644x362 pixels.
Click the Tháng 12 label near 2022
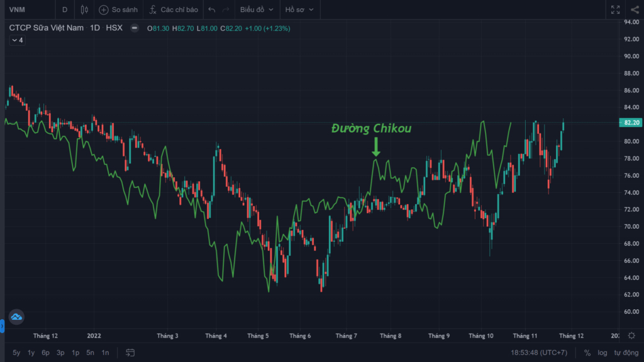(x=45, y=336)
